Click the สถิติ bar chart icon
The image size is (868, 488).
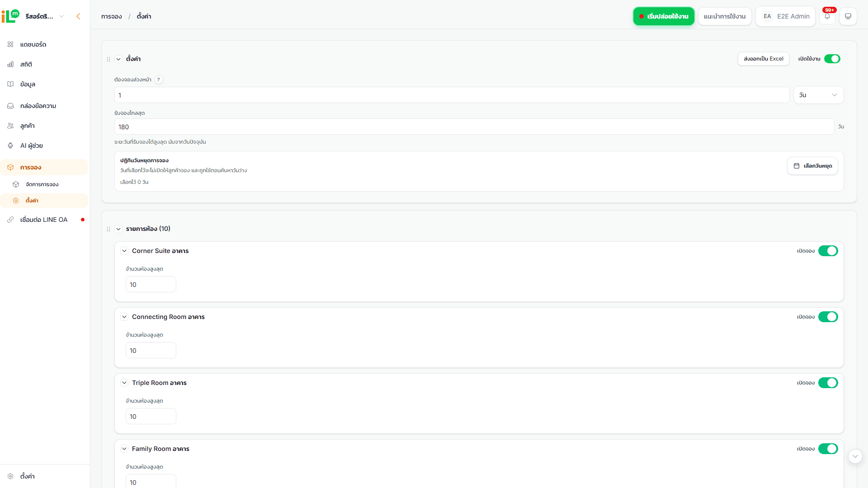(x=10, y=64)
